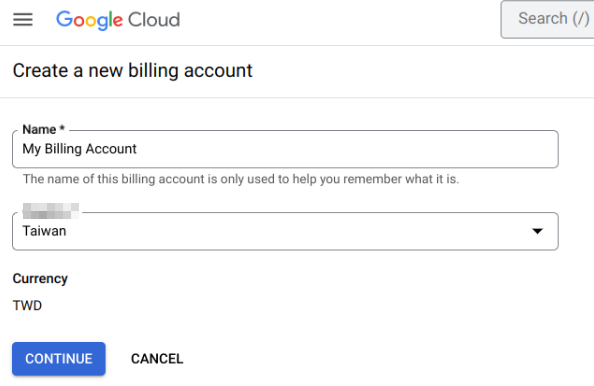Open the Taiwan country dropdown
594x386 pixels.
[285, 231]
